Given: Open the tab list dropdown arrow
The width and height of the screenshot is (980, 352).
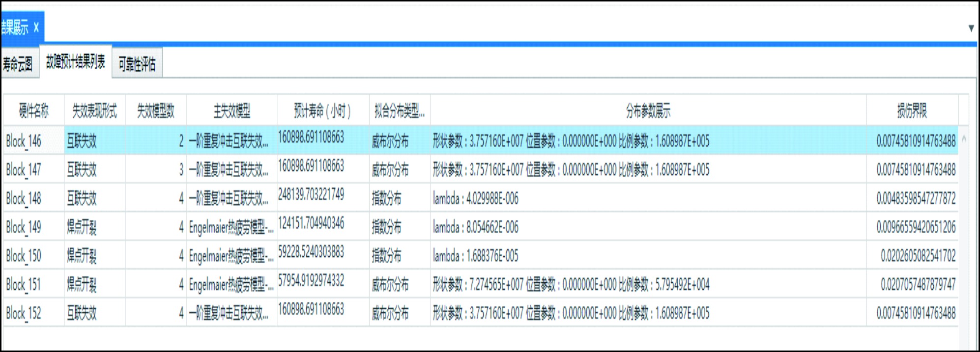Looking at the screenshot, I should (971, 28).
